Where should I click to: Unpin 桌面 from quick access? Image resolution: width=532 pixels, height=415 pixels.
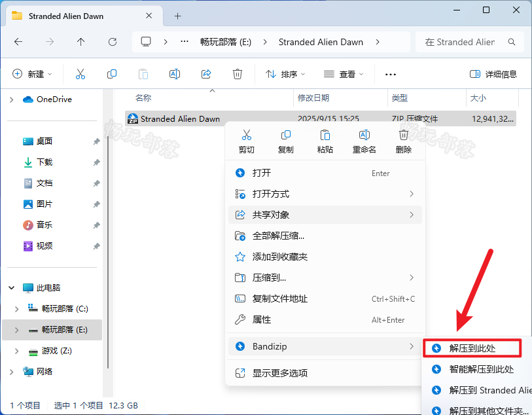[x=97, y=141]
